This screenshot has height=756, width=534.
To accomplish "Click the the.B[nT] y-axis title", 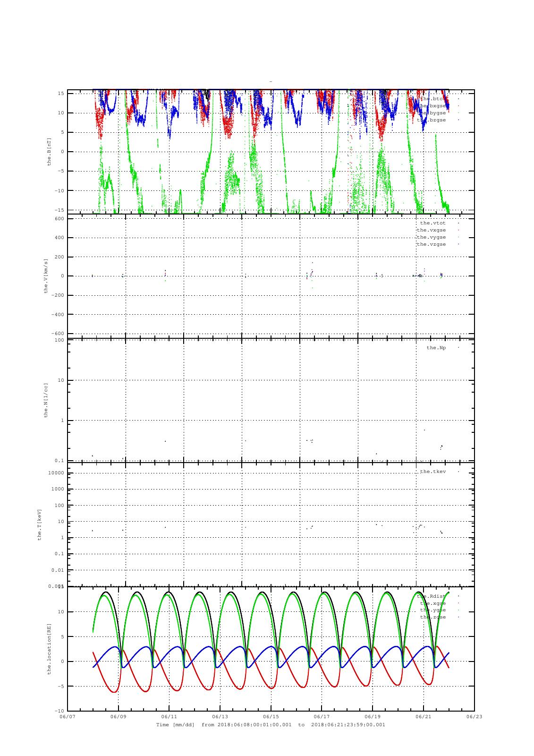I will point(49,152).
